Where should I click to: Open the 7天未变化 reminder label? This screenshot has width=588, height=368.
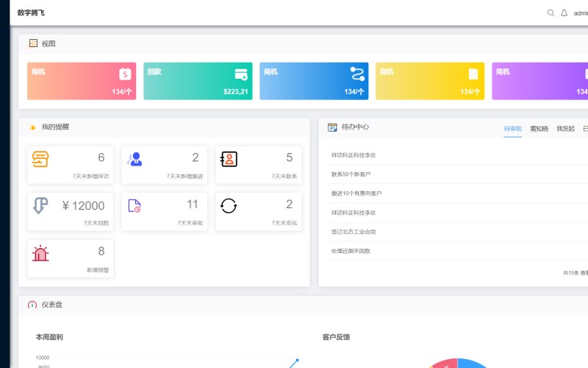point(284,223)
